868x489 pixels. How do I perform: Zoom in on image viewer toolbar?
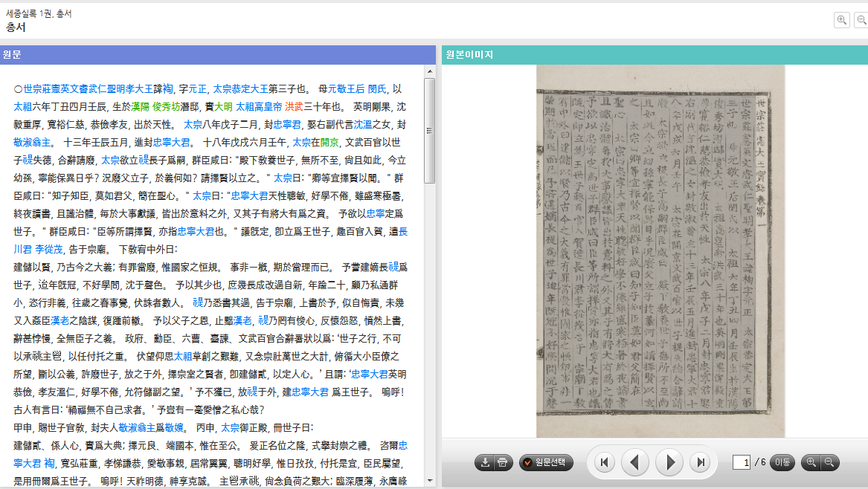[x=811, y=463]
